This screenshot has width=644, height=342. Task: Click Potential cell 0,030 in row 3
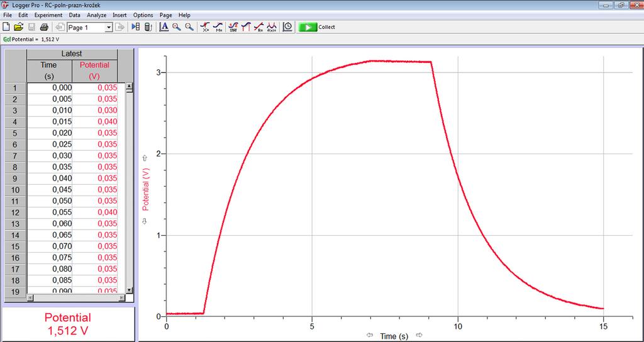95,111
